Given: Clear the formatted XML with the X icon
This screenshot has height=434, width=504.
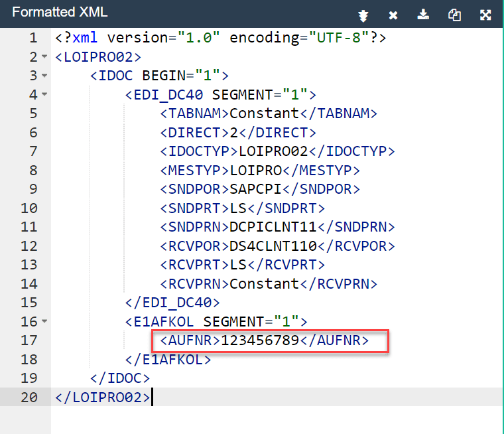Looking at the screenshot, I should [393, 15].
